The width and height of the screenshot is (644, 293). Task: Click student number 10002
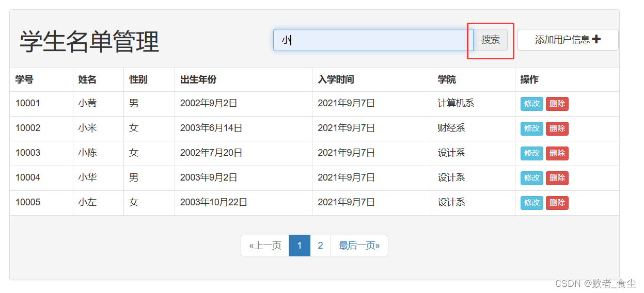click(28, 128)
